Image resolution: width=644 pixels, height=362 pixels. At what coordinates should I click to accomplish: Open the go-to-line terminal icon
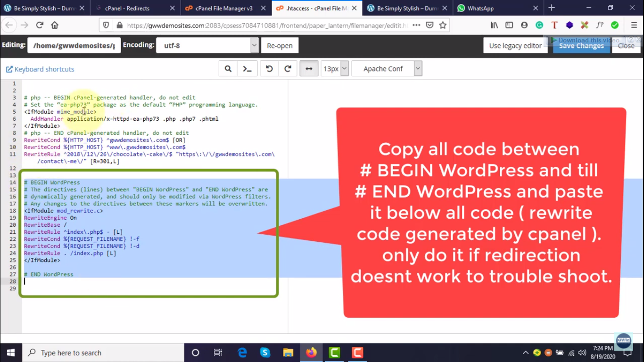[x=247, y=69]
